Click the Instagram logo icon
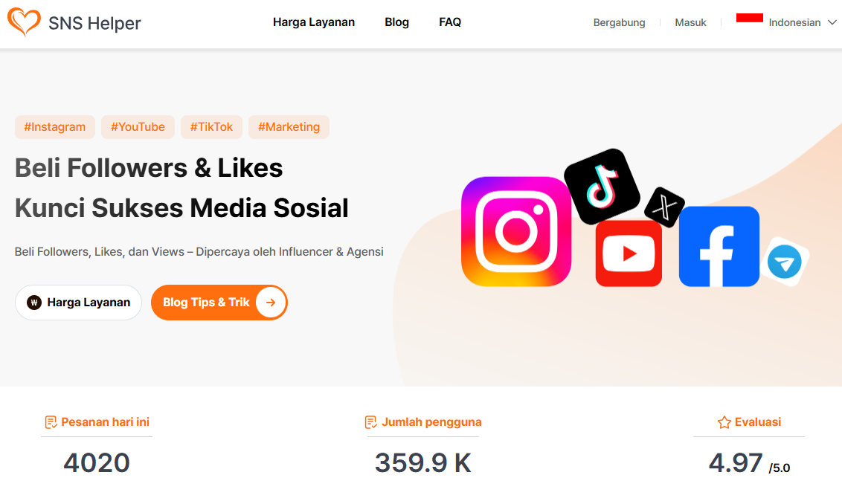This screenshot has height=504, width=842. [516, 231]
